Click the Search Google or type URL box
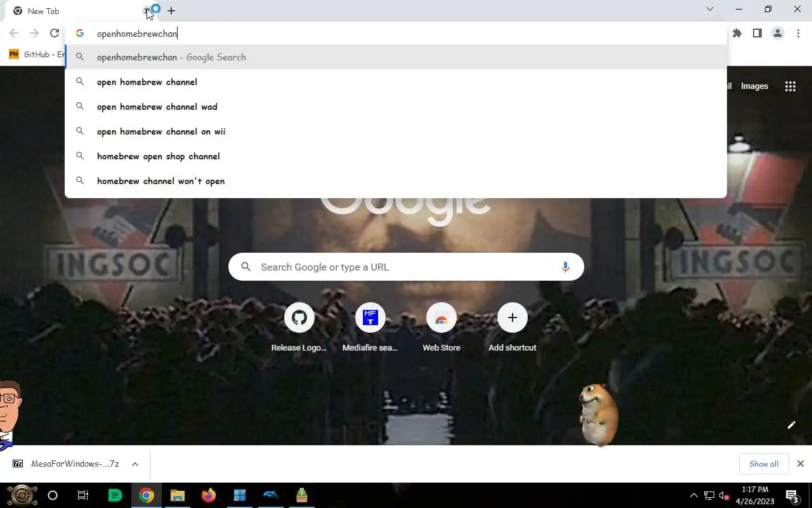The image size is (812, 508). [x=406, y=267]
